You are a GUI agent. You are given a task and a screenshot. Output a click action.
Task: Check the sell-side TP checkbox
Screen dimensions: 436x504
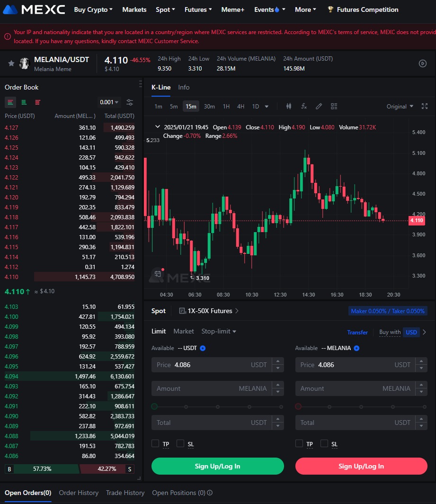pyautogui.click(x=299, y=443)
